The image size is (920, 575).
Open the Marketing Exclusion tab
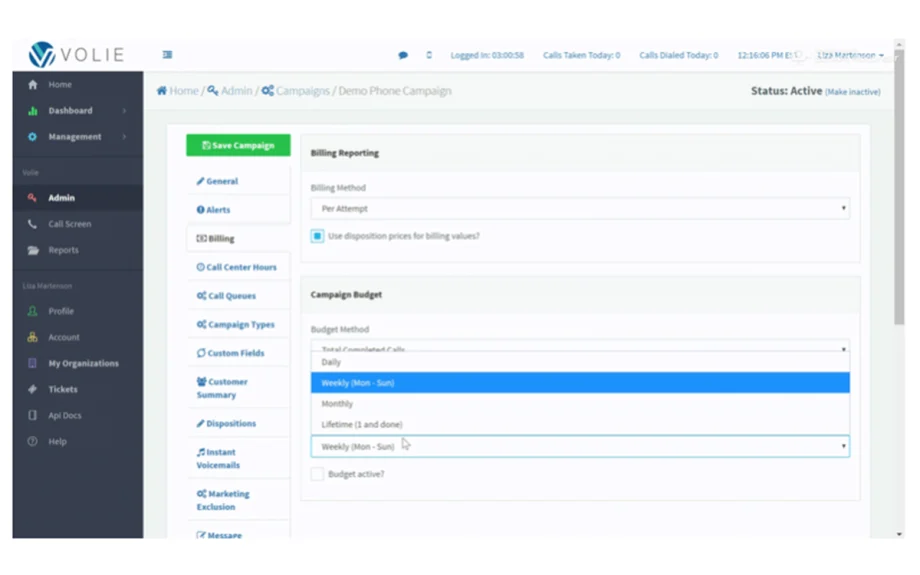click(x=238, y=500)
